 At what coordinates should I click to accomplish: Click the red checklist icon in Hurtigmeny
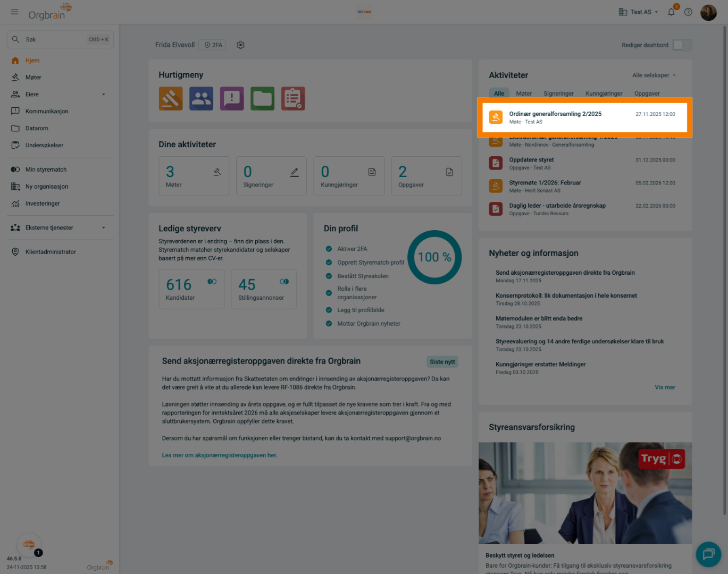293,99
